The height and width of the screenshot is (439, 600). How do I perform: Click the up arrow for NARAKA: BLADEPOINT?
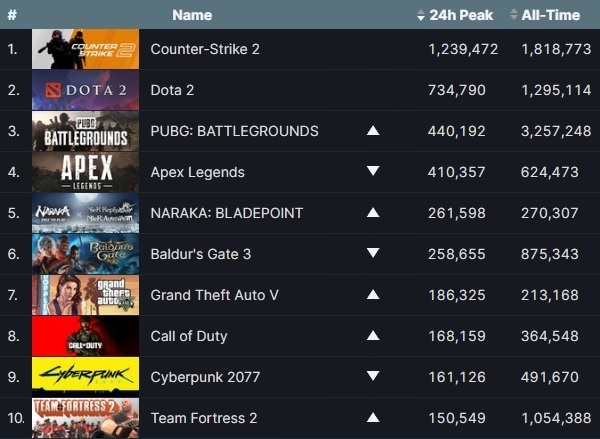tap(373, 213)
